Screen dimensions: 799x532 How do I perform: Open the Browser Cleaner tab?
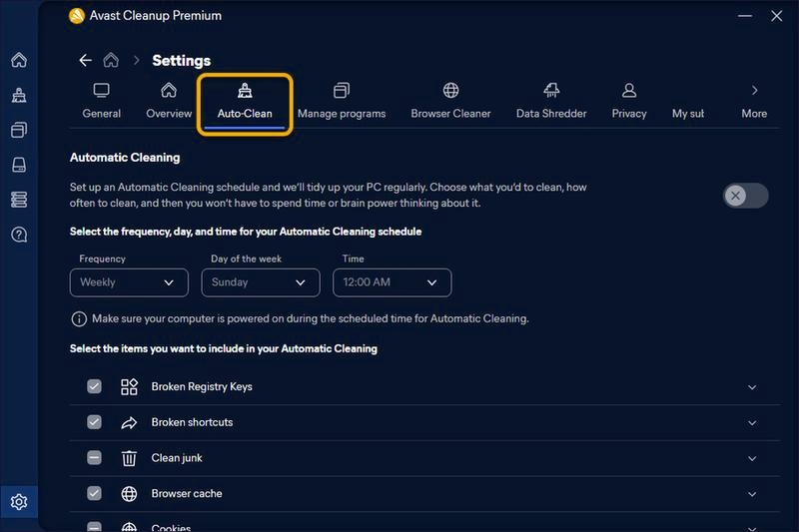click(450, 102)
